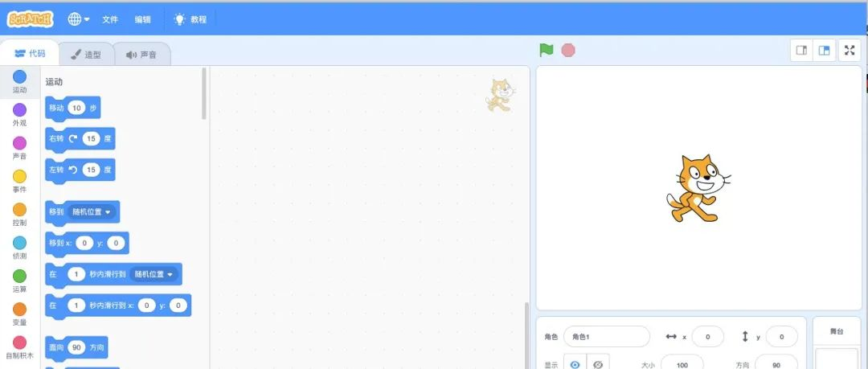
Task: Select the 变量 variables category
Action: pyautogui.click(x=19, y=314)
